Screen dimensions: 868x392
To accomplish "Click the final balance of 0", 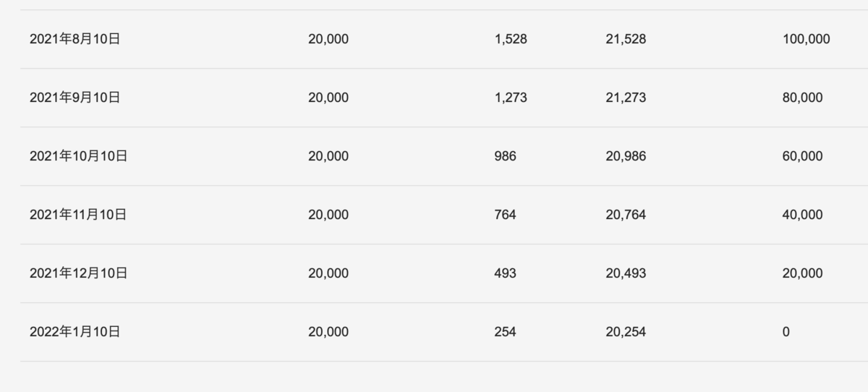I will tap(786, 332).
